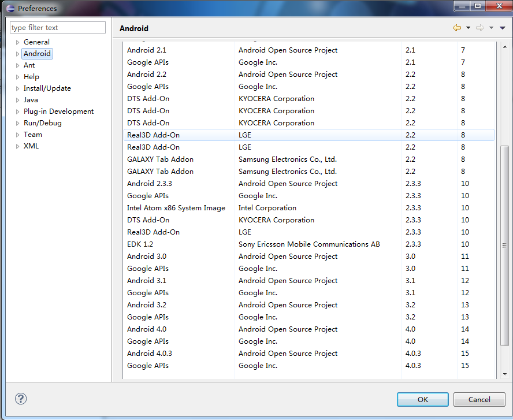Select Team preferences category

(x=33, y=135)
